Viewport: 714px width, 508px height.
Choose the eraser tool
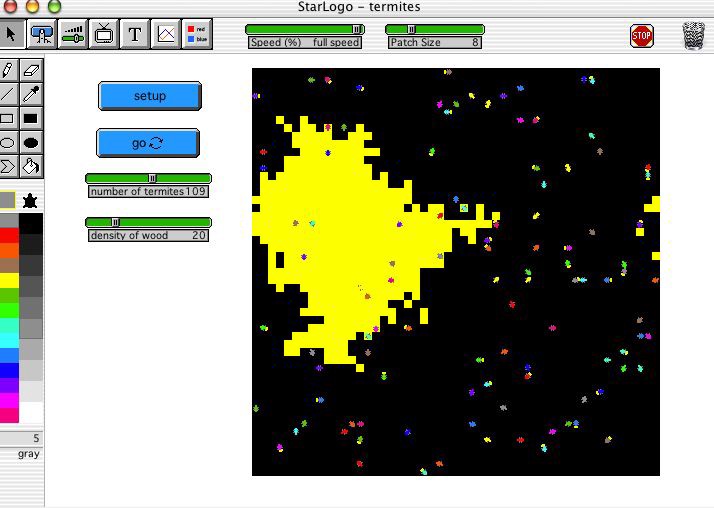click(x=31, y=71)
